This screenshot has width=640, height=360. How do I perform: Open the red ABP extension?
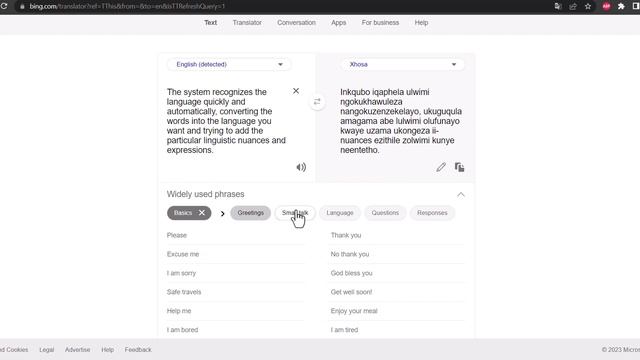tap(606, 6)
